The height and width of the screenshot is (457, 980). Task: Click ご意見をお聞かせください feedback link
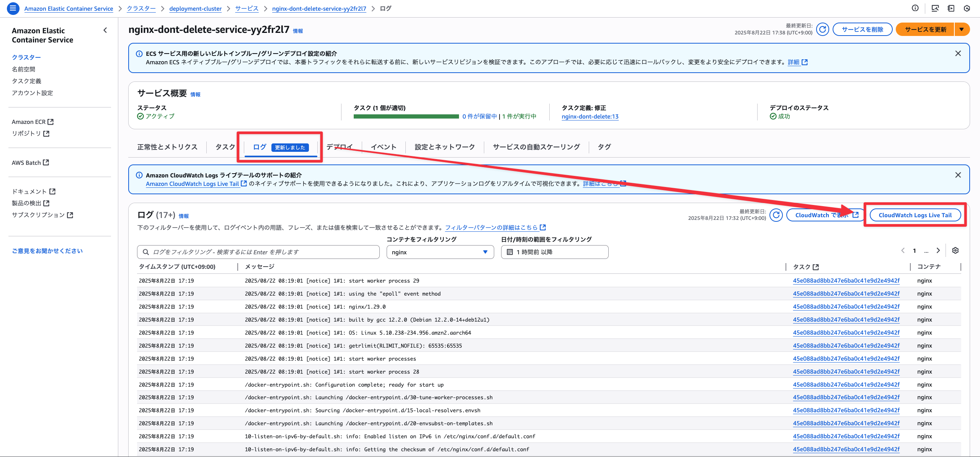click(x=47, y=251)
